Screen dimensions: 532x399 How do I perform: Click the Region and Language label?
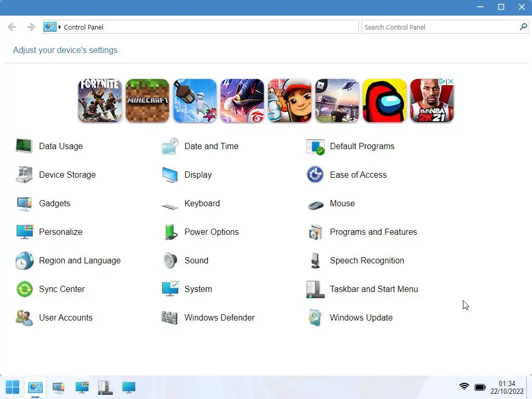[79, 261]
